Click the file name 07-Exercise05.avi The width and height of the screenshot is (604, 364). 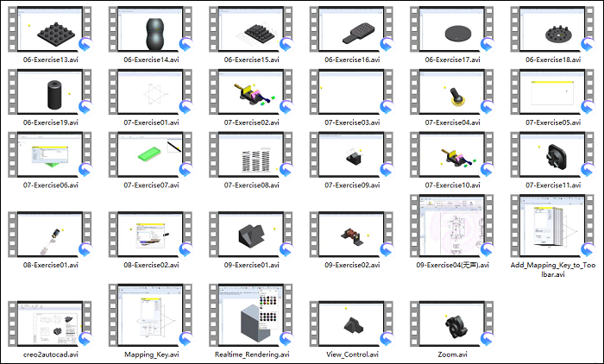coord(553,122)
